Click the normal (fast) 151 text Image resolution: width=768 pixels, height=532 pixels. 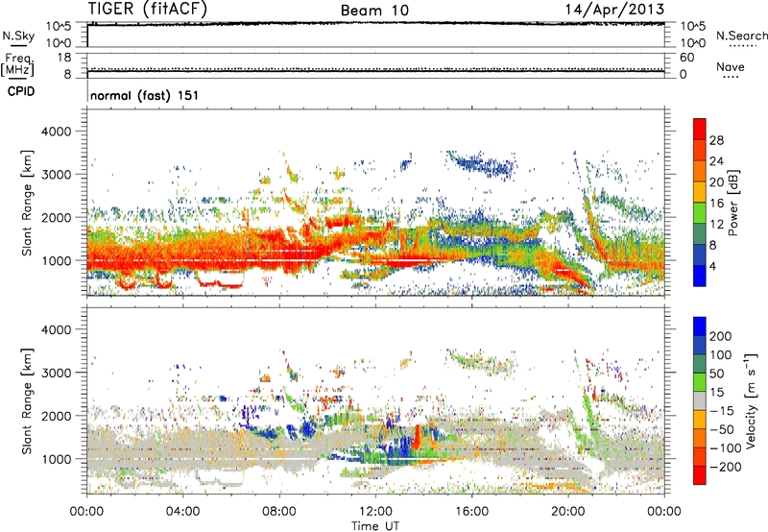click(145, 95)
